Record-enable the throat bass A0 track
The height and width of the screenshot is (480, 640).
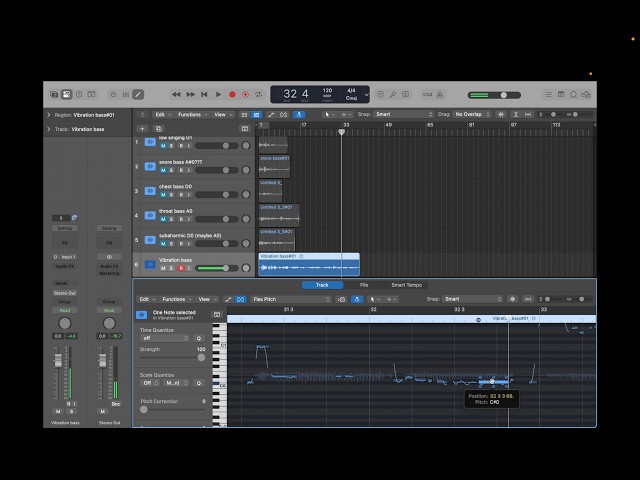(x=181, y=219)
